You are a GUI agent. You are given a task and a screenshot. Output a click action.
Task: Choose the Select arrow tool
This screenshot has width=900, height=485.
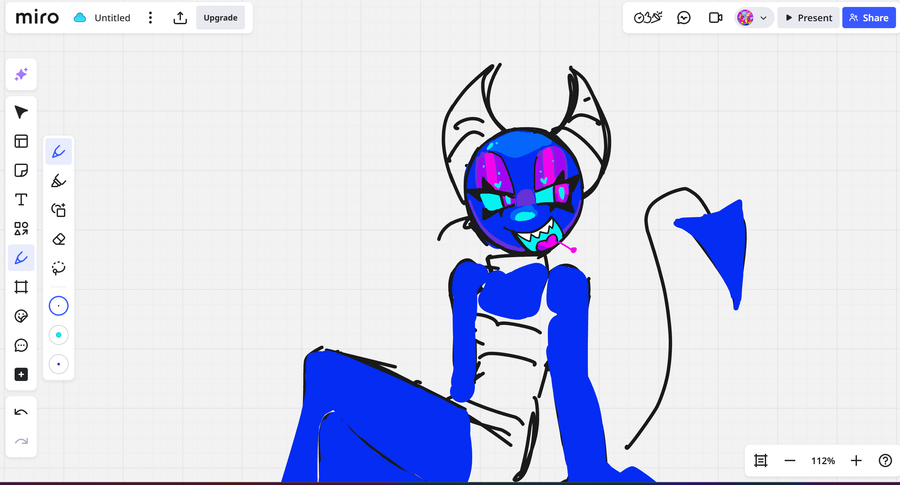pos(21,112)
